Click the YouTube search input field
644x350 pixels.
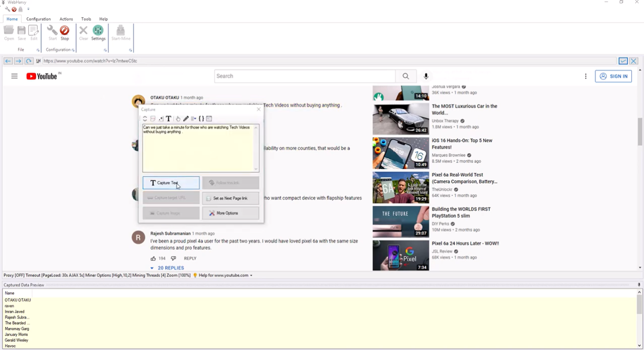[x=304, y=76]
